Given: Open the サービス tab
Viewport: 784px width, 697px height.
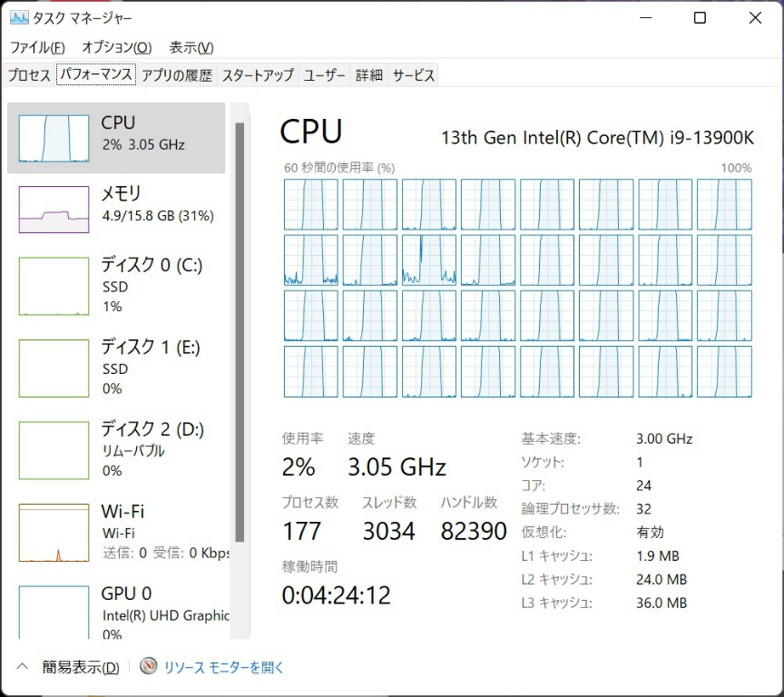Looking at the screenshot, I should tap(414, 75).
